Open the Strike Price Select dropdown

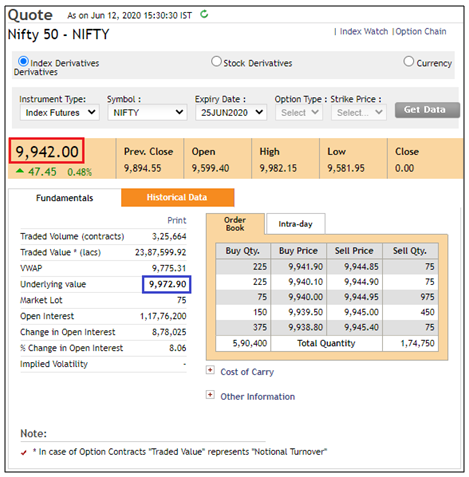359,113
